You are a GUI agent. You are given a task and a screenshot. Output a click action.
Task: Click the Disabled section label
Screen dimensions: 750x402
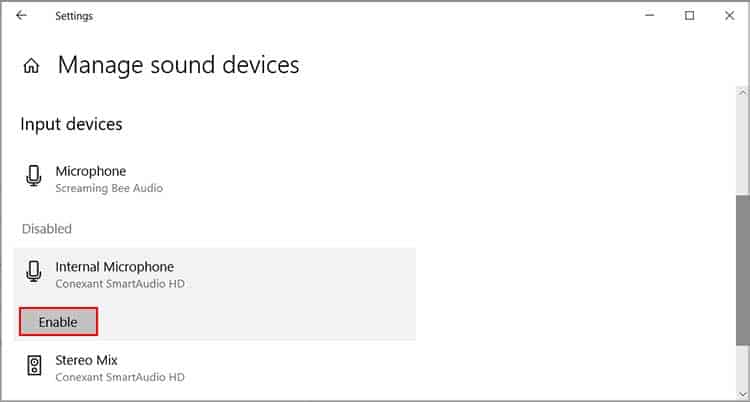coord(47,229)
